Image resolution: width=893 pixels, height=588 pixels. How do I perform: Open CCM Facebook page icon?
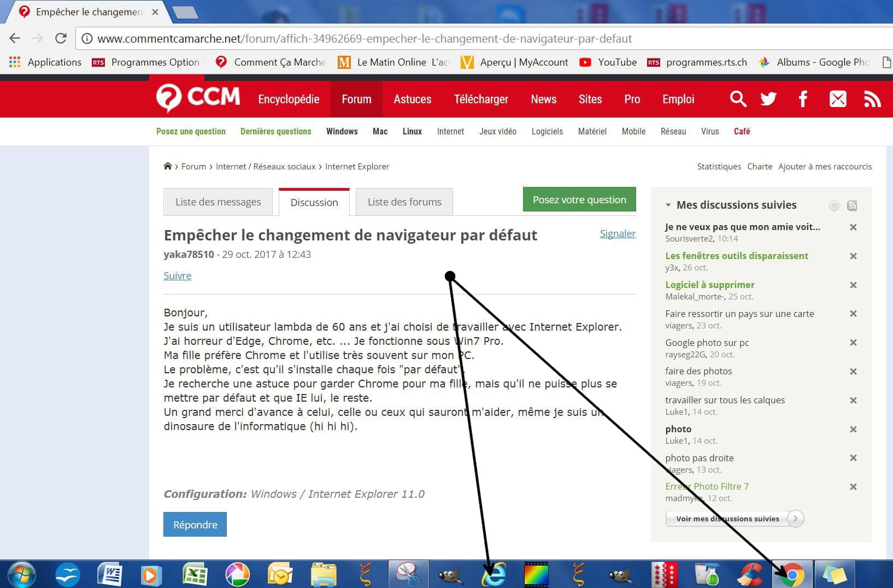click(x=803, y=99)
